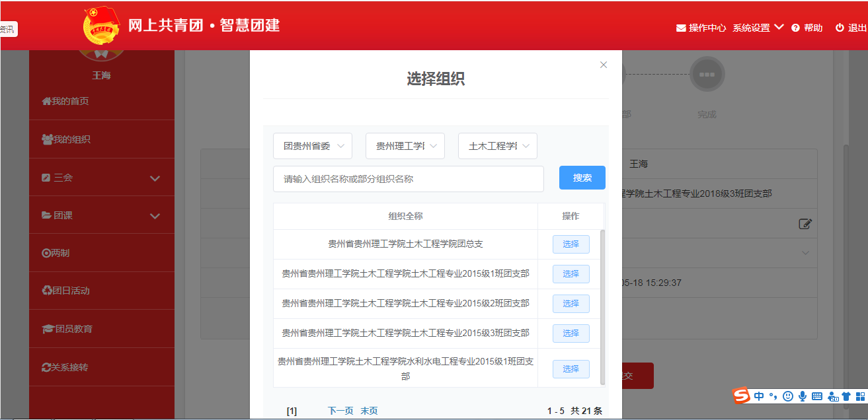The height and width of the screenshot is (420, 868).
Task: Open 操作中心 envelope icon in header
Action: 681,28
